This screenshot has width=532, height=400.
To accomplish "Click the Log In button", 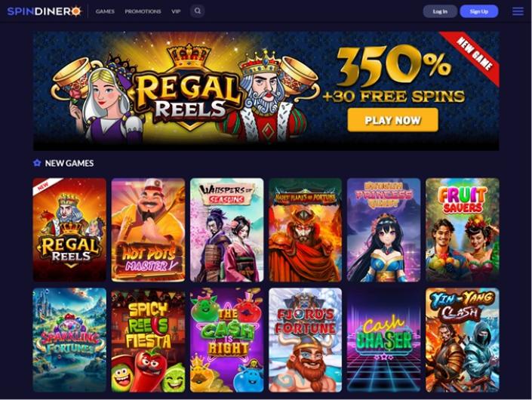I will pos(440,11).
